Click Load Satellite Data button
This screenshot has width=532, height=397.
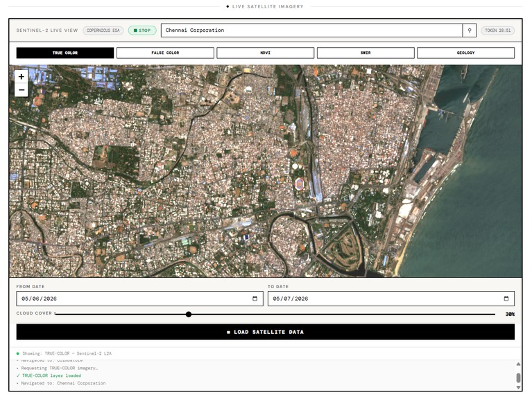point(266,332)
